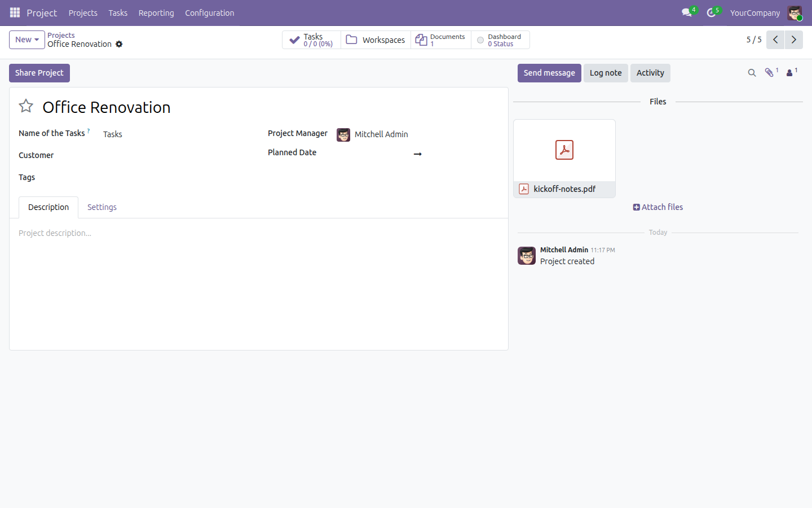812x508 pixels.
Task: Open the activities clock icon
Action: tap(712, 12)
